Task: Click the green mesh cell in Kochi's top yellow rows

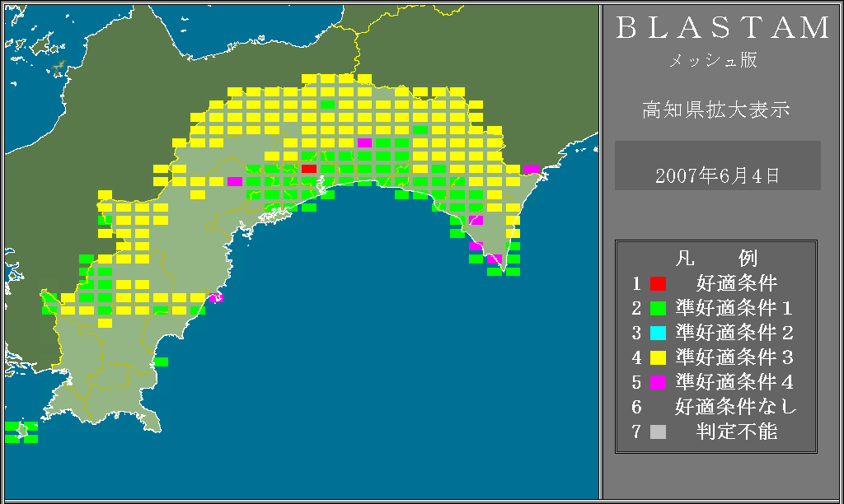Action: (327, 105)
